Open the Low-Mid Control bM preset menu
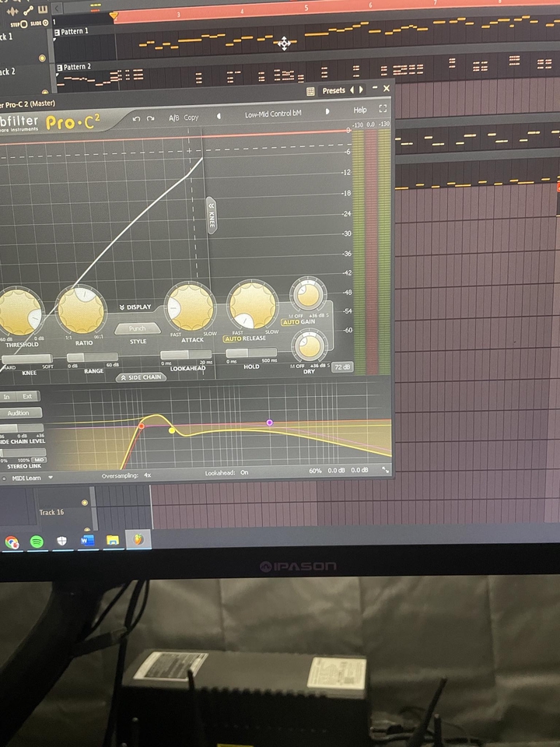The image size is (560, 747). pos(273,114)
